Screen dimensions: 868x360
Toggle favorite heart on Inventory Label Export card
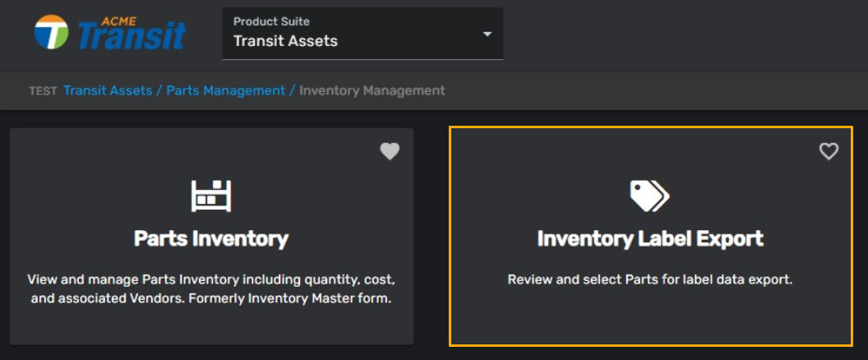829,151
